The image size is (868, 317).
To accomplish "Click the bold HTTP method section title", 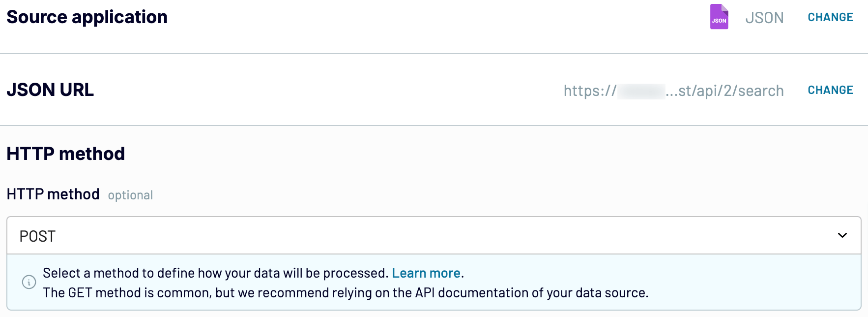I will pyautogui.click(x=66, y=154).
